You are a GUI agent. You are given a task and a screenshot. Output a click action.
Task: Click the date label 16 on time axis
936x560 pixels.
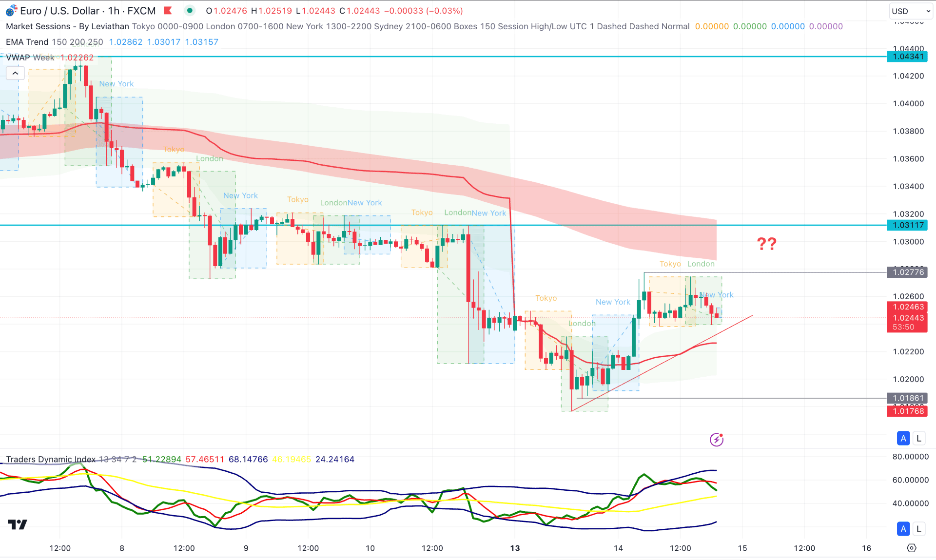[866, 548]
